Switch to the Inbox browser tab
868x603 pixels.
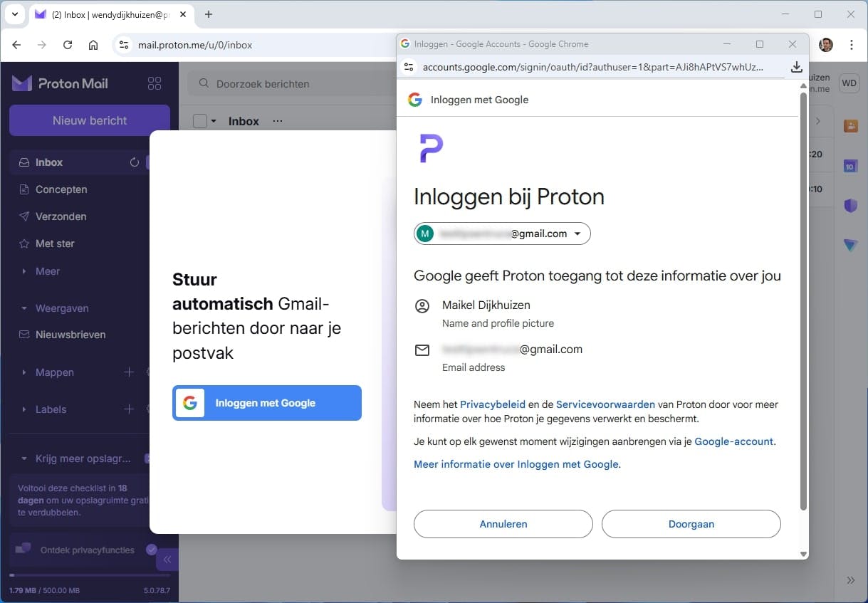[100, 14]
